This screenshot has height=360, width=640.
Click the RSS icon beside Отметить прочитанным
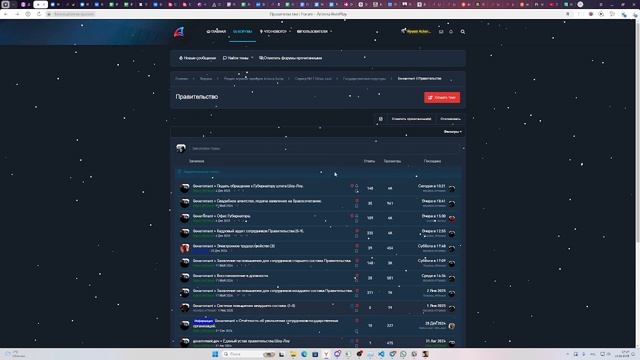point(380,119)
